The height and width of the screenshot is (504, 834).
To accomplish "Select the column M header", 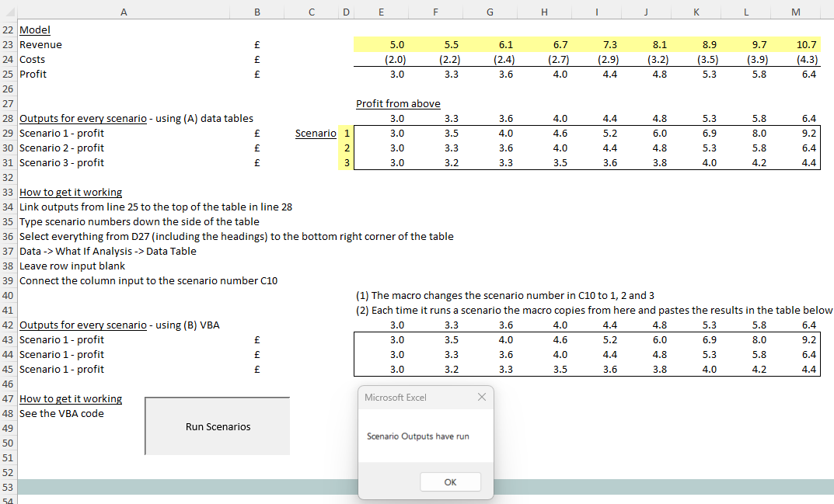I will (x=795, y=10).
